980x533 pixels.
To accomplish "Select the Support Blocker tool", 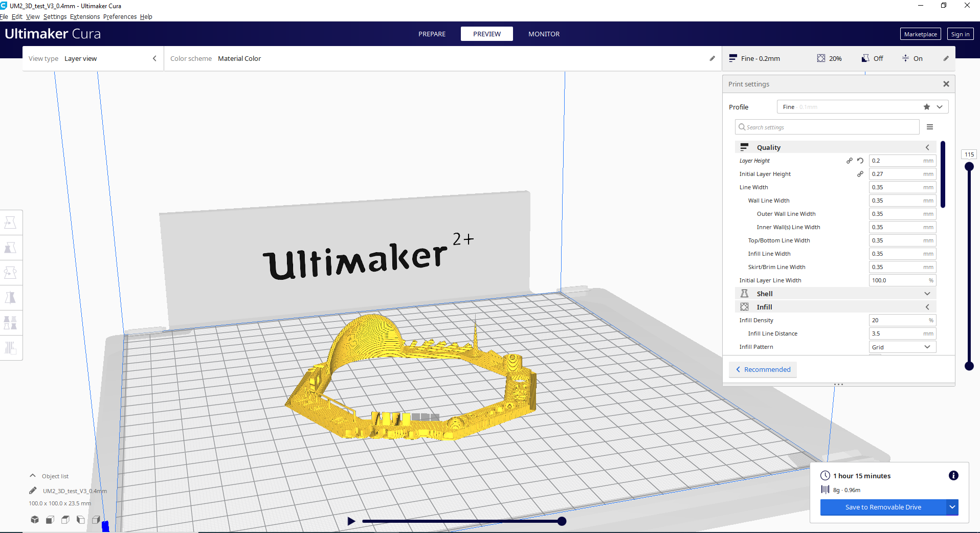I will click(11, 348).
